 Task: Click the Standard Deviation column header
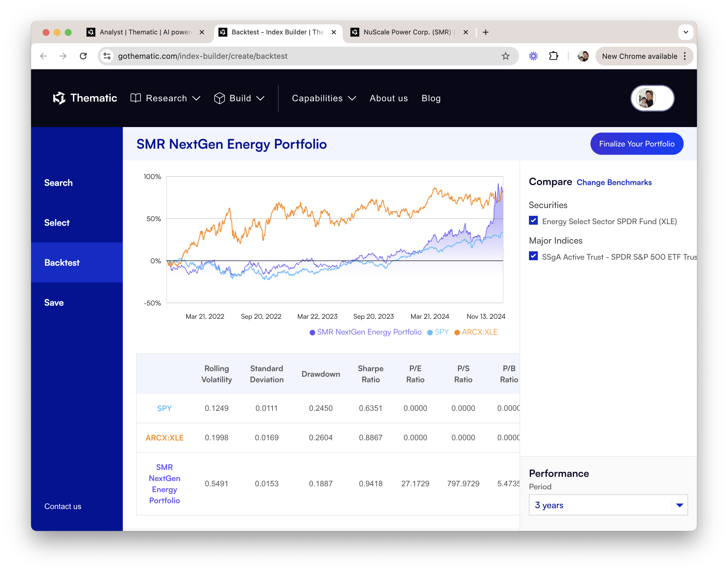point(267,374)
